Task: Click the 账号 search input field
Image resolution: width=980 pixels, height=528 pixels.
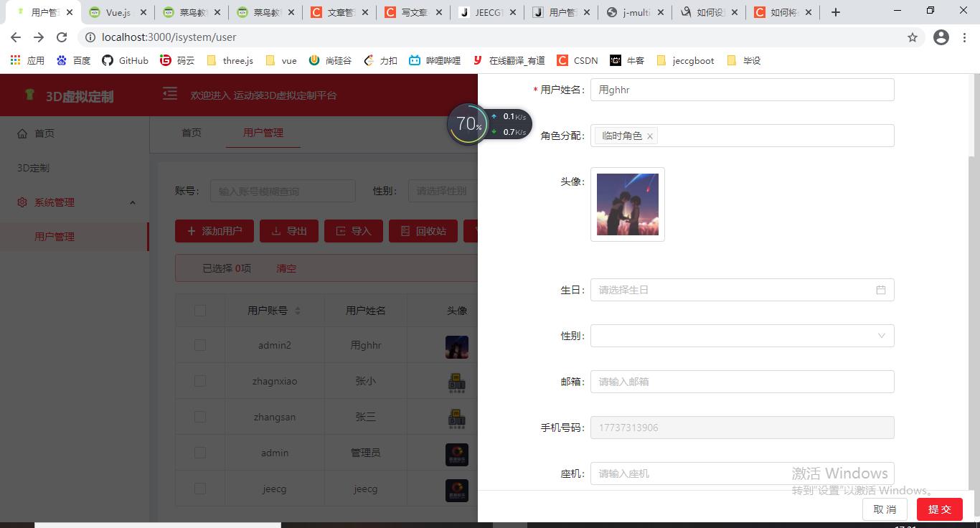Action: [283, 191]
